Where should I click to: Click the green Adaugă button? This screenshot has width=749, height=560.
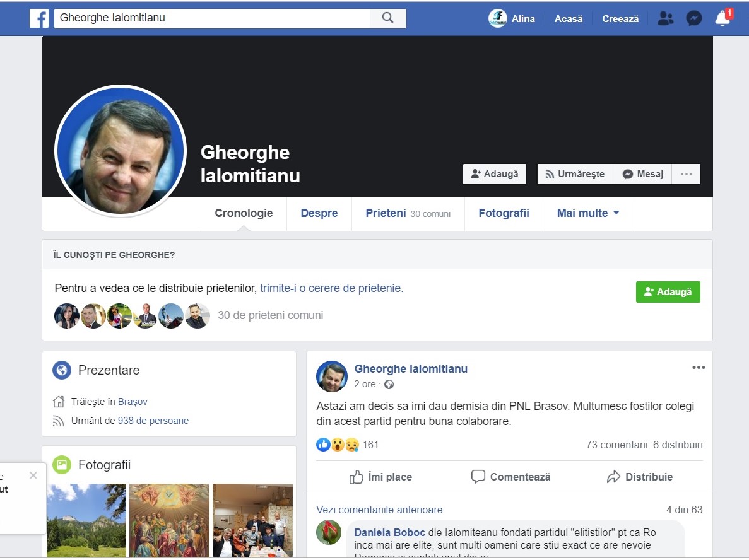tap(668, 292)
